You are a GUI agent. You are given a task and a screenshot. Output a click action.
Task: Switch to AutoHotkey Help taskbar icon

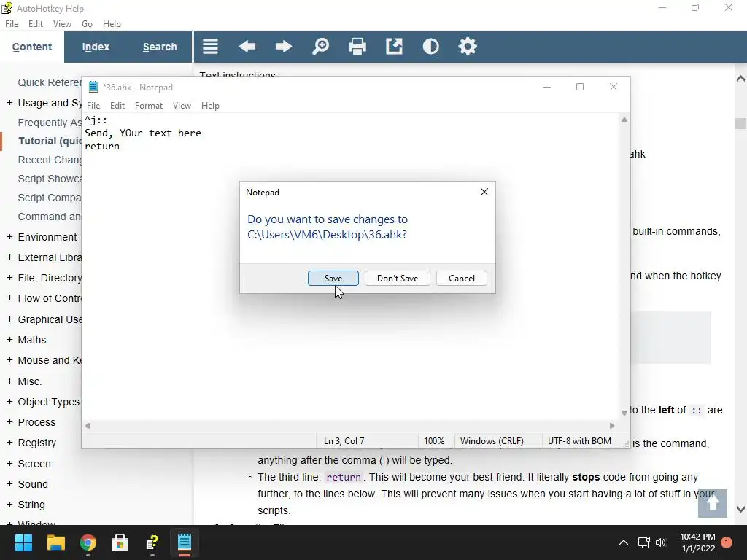(152, 542)
